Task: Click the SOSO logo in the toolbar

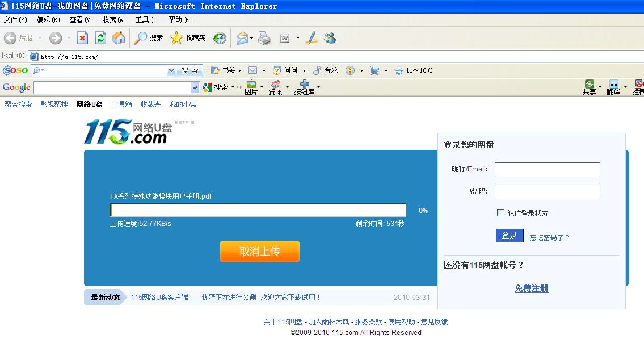Action: pos(15,70)
